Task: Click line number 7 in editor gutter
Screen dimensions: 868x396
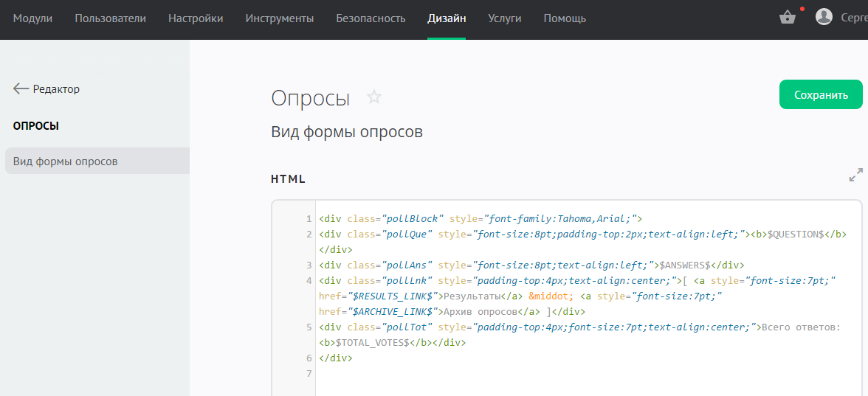Action: (x=309, y=374)
